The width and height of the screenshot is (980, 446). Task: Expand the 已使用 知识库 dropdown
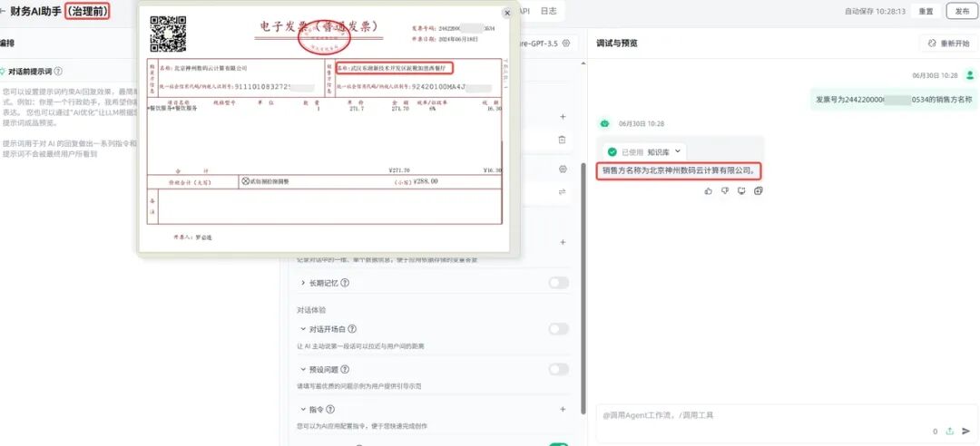point(678,151)
